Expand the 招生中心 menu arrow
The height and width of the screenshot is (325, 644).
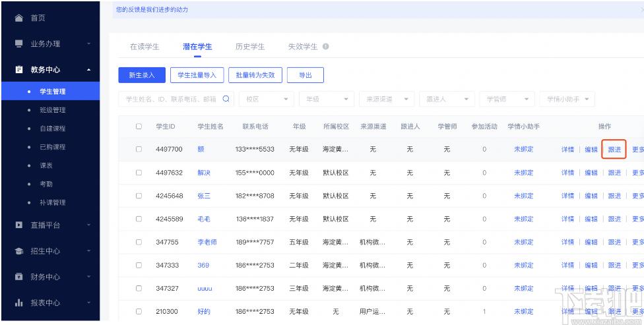pos(89,251)
